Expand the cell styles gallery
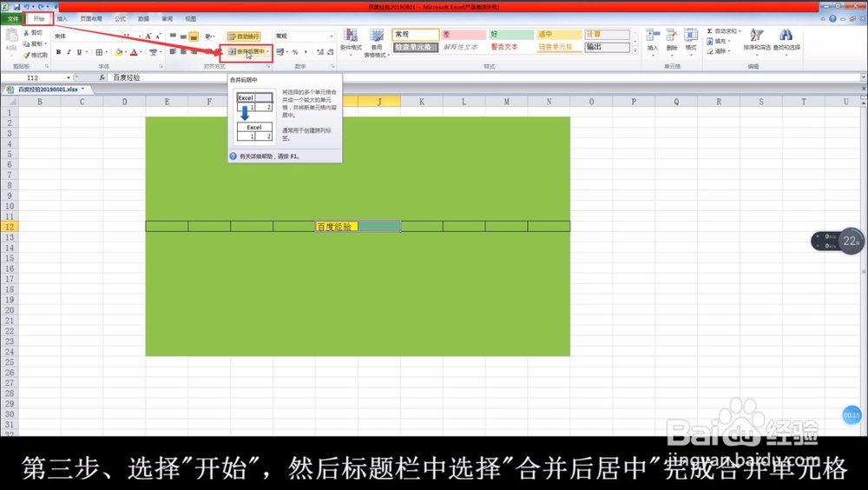 (x=635, y=50)
